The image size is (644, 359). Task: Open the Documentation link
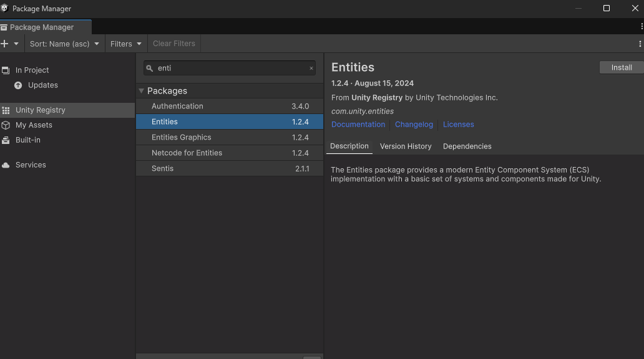(x=358, y=124)
